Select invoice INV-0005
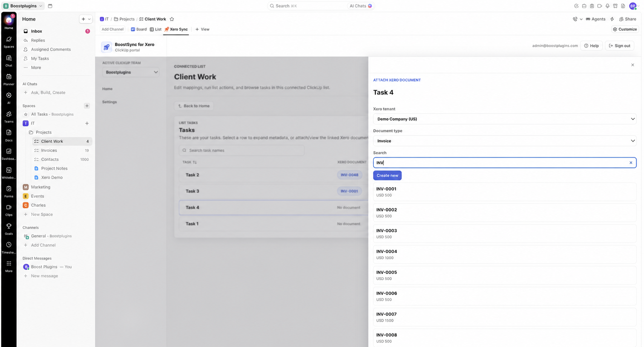 pos(504,275)
